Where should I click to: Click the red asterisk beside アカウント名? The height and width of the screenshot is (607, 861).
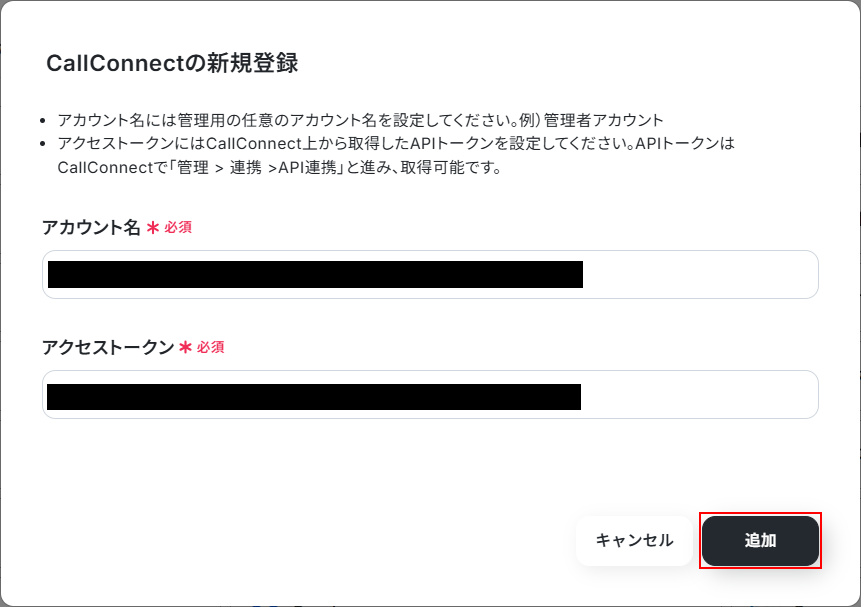click(153, 227)
